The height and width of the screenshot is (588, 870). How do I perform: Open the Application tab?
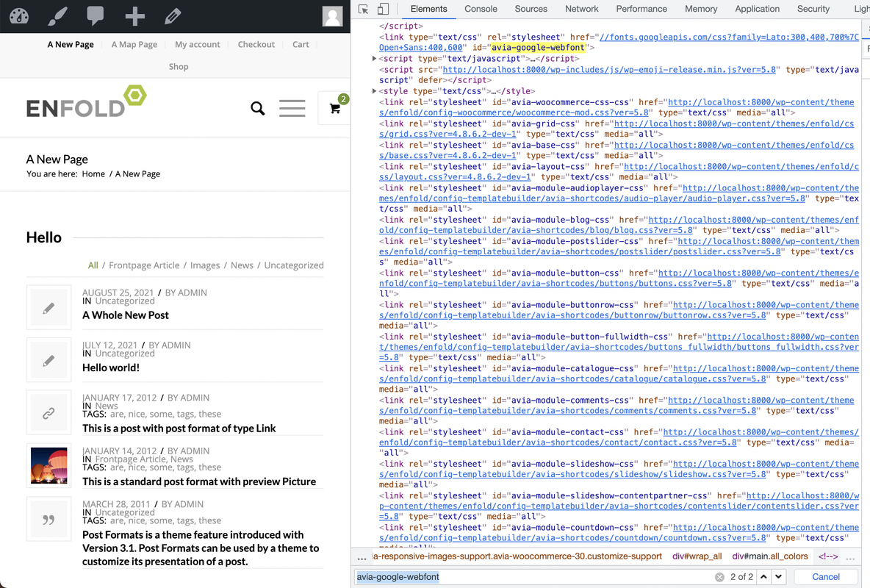coord(757,9)
